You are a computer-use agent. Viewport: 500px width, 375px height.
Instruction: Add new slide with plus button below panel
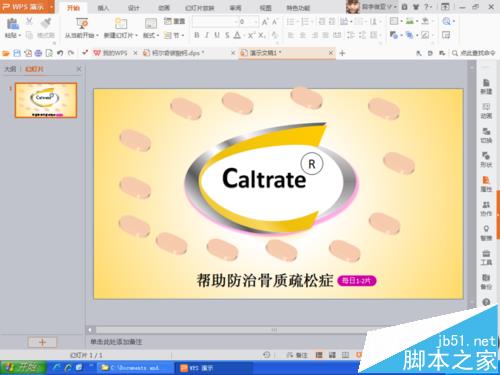(42, 342)
